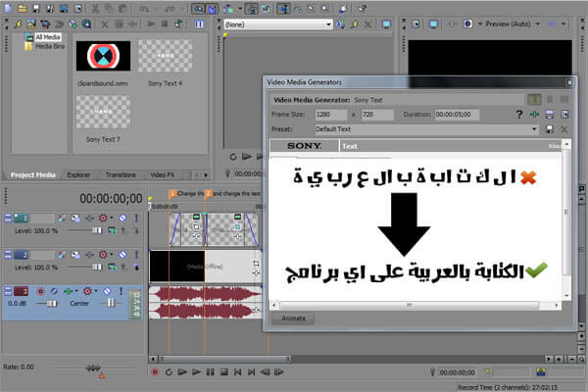Screen dimensions: 588x392
Task: Mute video track 1
Action: [122, 218]
